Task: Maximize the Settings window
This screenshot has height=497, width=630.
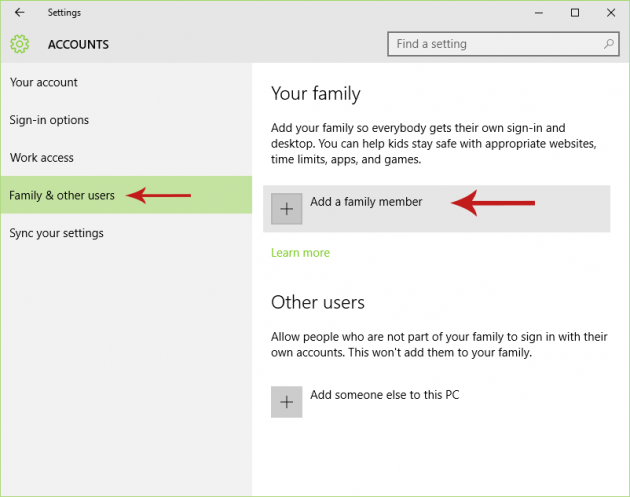Action: click(x=575, y=13)
